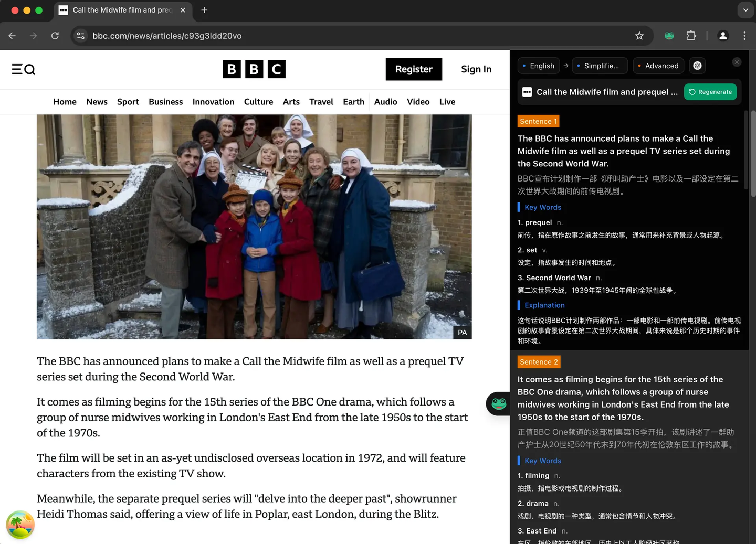756x544 pixels.
Task: Click the Regenerate button
Action: click(710, 92)
